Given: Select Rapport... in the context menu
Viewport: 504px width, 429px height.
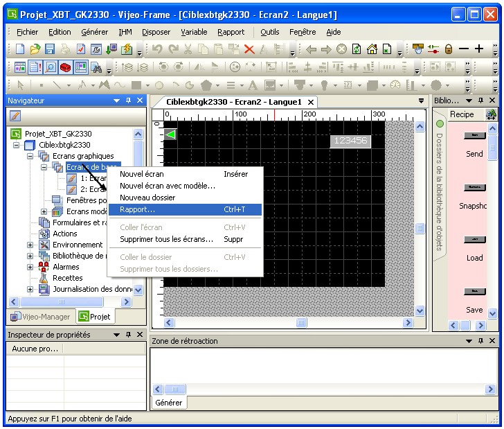Looking at the screenshot, I should [185, 209].
